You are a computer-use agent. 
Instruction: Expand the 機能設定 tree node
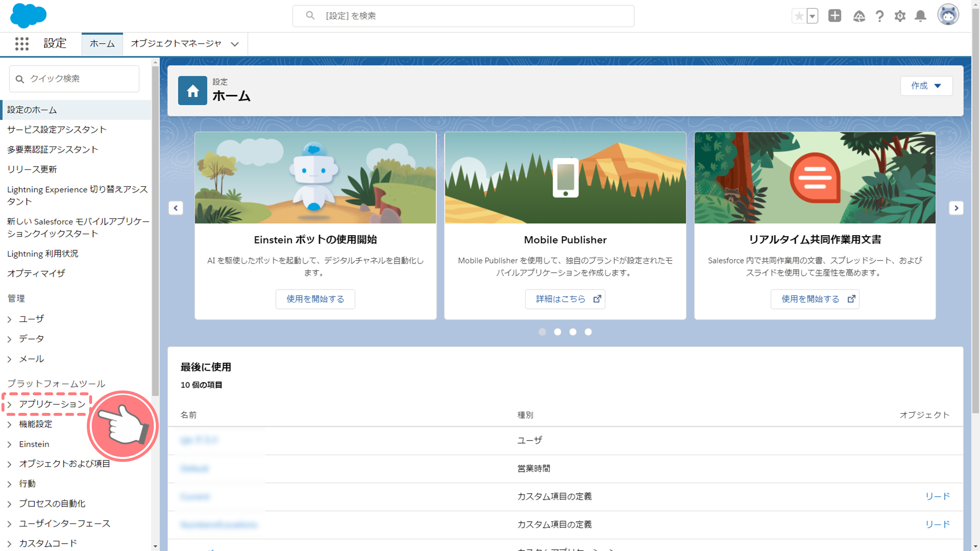(x=9, y=425)
